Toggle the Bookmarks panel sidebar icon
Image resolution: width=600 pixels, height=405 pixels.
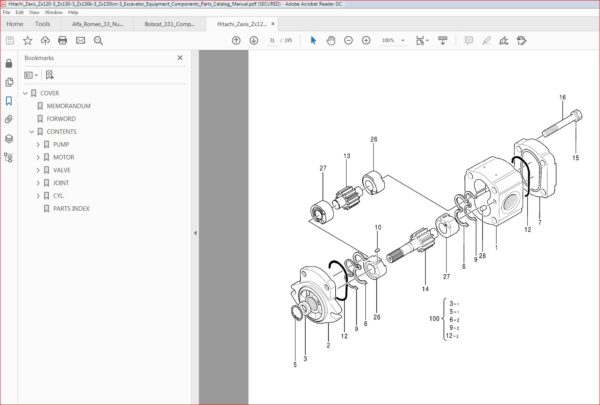(x=9, y=101)
